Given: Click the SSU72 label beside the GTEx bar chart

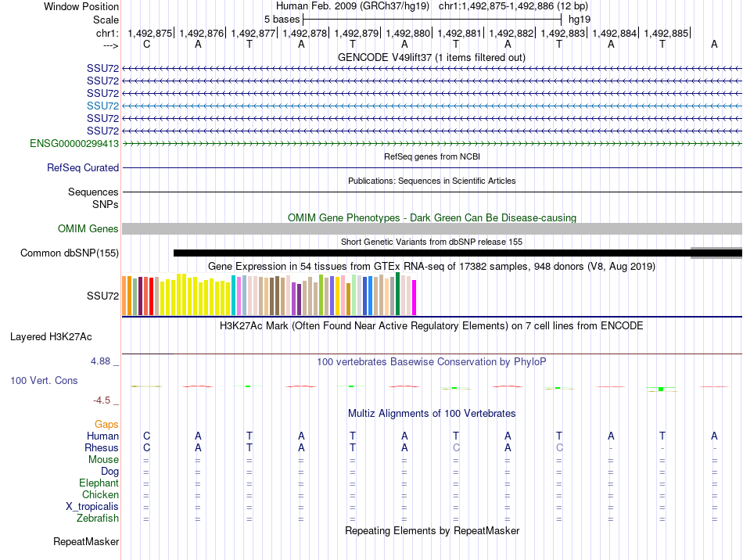Looking at the screenshot, I should coord(102,296).
